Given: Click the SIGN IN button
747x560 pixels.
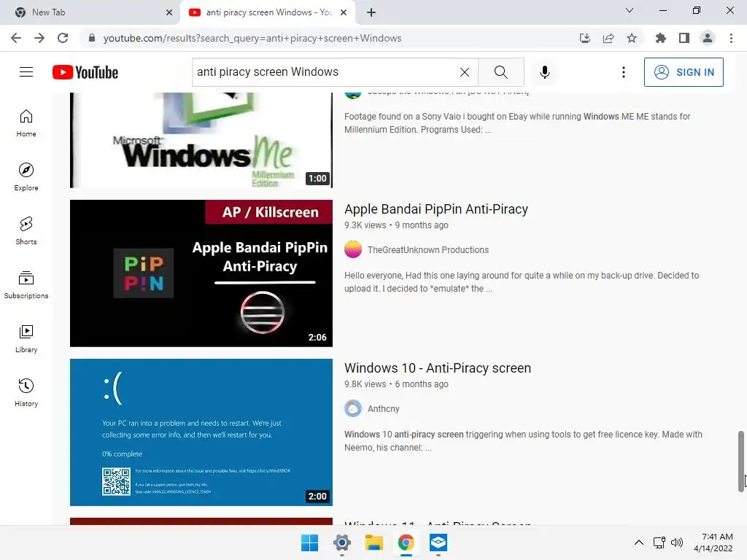Looking at the screenshot, I should click(x=683, y=72).
